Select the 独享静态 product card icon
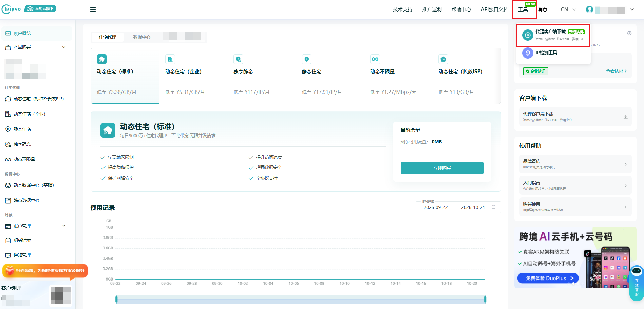Viewport: 644px width, 309px height. point(239,59)
